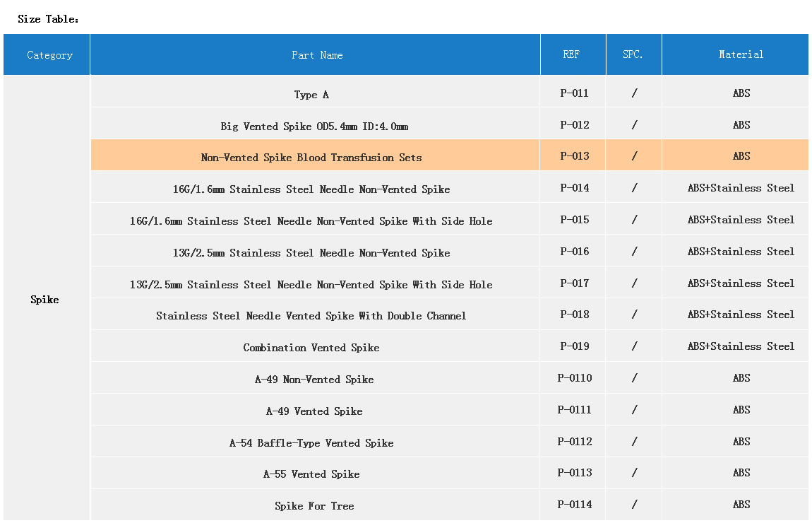Select the highlighted Non-Vented Spike Blood Transfusion Sets row
This screenshot has height=523, width=812.
point(311,158)
